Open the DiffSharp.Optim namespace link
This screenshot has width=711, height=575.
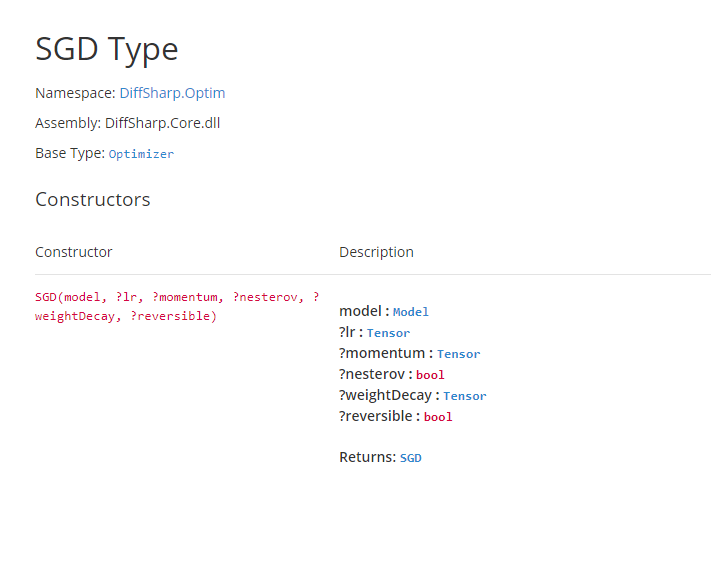(172, 93)
